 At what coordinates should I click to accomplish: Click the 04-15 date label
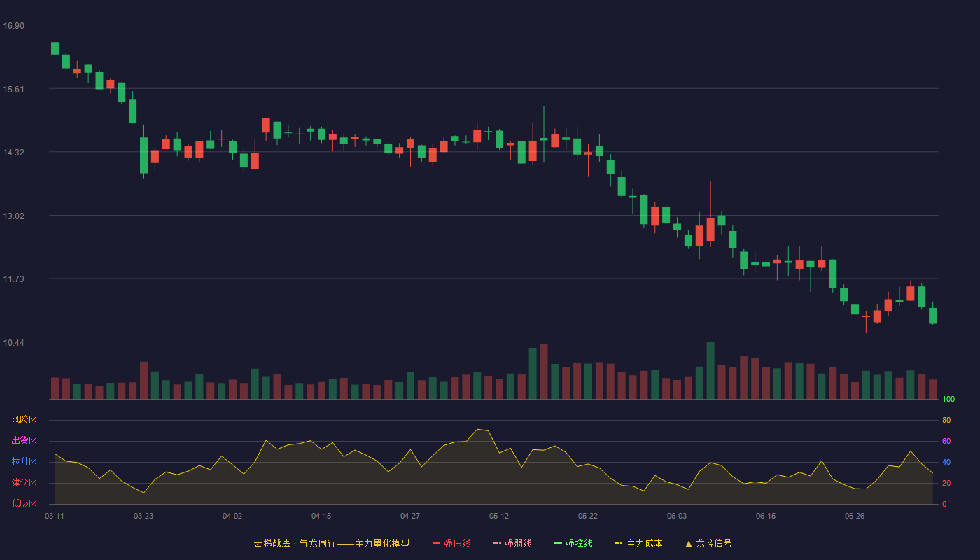click(x=321, y=516)
